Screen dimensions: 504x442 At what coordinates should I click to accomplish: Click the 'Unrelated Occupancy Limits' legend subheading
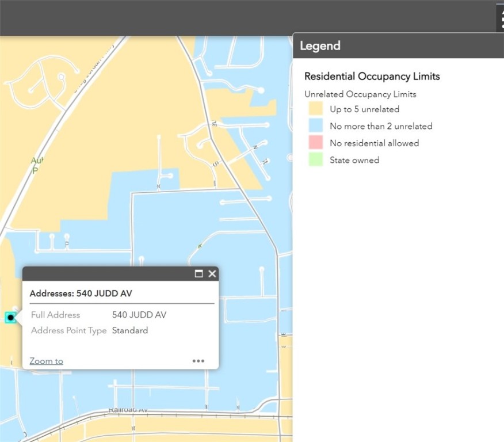click(x=360, y=94)
